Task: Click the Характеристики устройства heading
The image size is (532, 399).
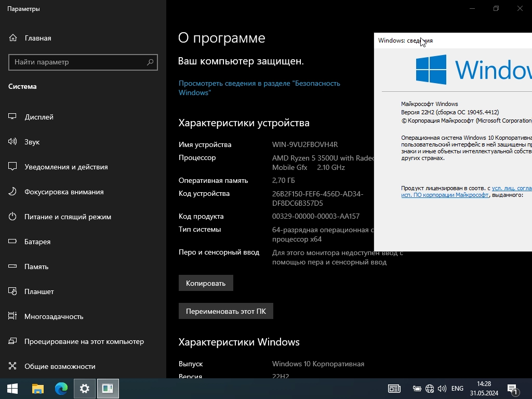Action: 244,123
